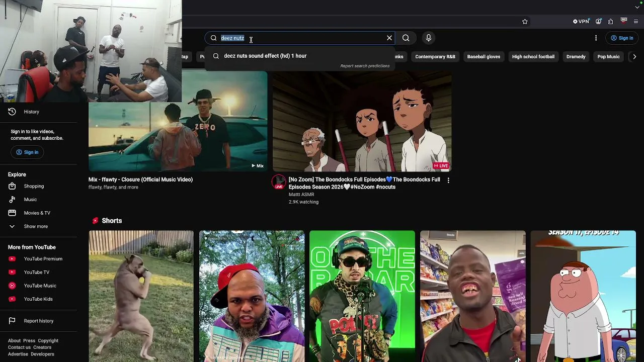Viewport: 644px width, 362px height.
Task: Open YouTube settings three-dot menu beside Sign in
Action: [x=596, y=38]
